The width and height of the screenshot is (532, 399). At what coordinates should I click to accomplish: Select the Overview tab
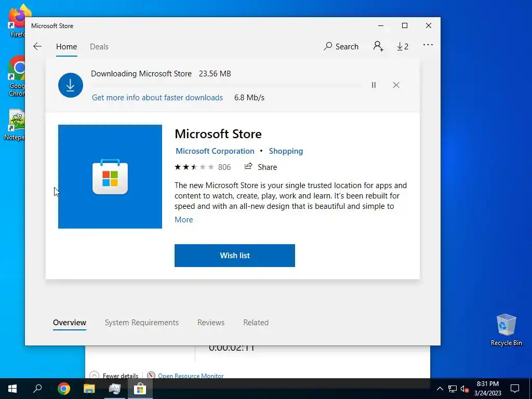[70, 323]
